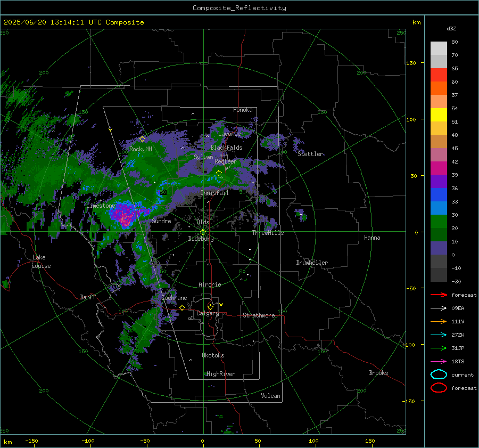
Task: Click the Banff town label
Action: pos(88,297)
